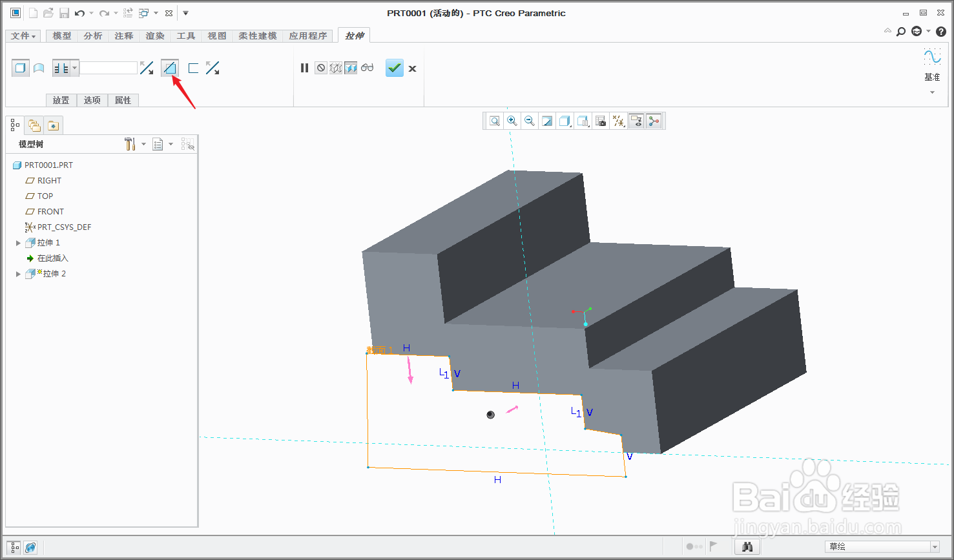The height and width of the screenshot is (560, 954).
Task: Click depth value input field
Action: tap(109, 68)
